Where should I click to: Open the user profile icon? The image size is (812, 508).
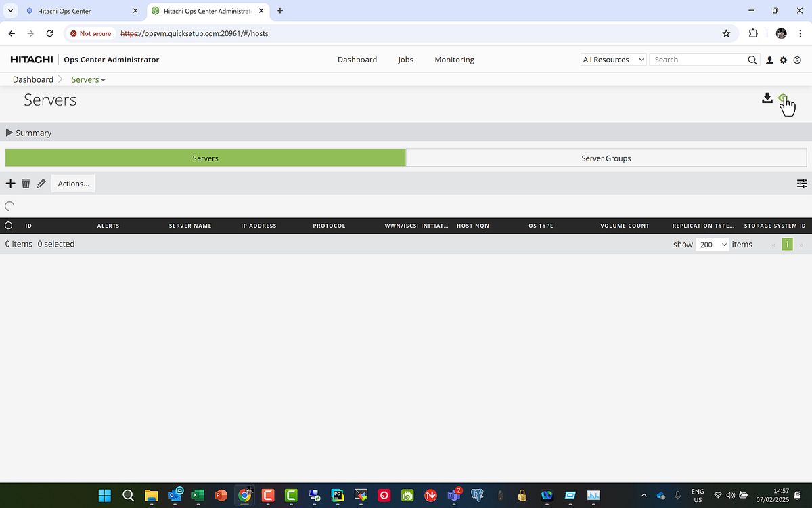coord(769,60)
